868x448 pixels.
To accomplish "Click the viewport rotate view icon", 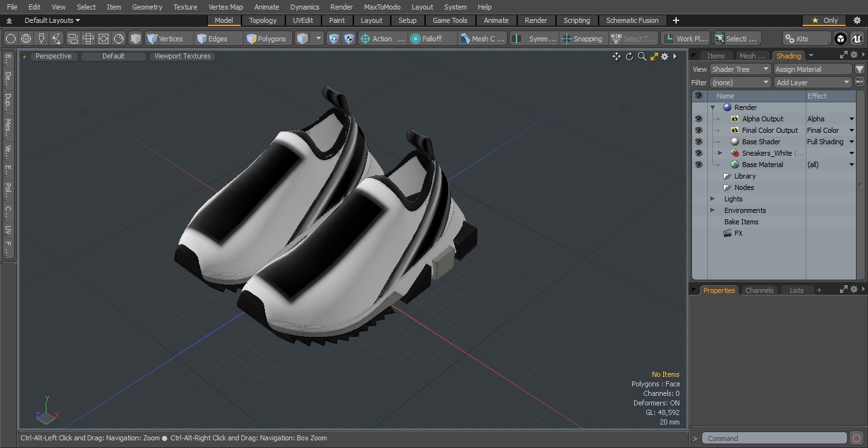I will [629, 57].
